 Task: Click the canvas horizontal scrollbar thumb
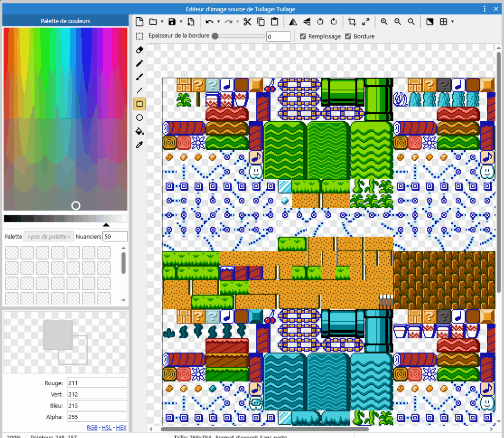(x=264, y=429)
